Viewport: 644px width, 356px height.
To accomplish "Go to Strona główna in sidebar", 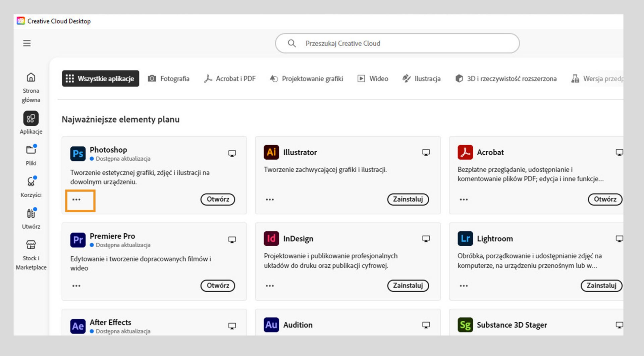I will click(31, 87).
